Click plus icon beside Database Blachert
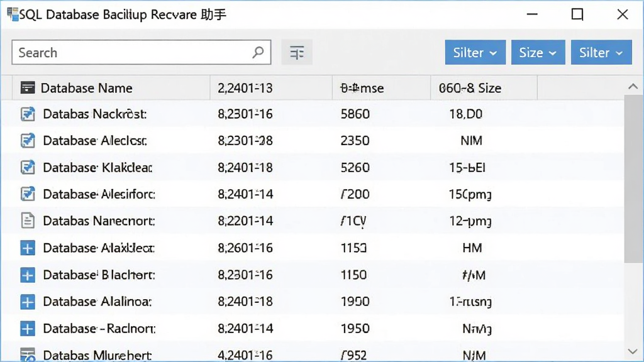Viewport: 644px width, 362px height. (x=28, y=275)
